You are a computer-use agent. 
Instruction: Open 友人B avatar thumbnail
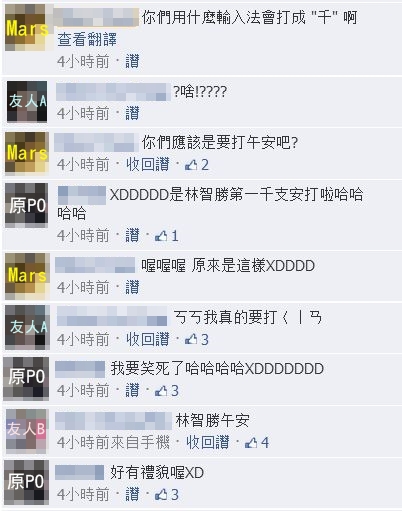tap(27, 431)
